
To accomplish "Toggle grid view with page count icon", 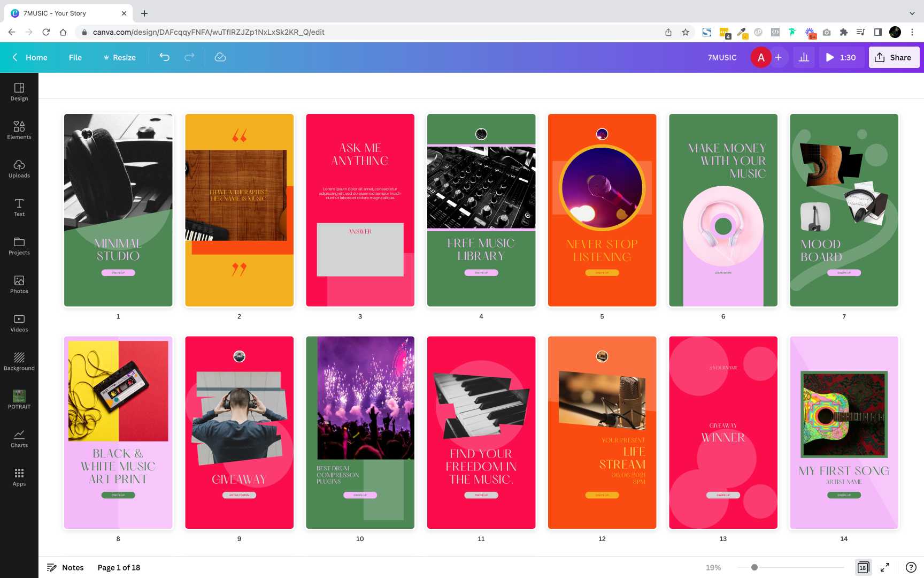I will (x=863, y=567).
